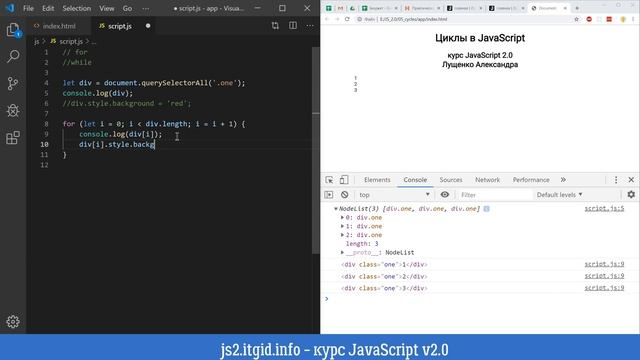Switch to the Network tab
Viewport: 640px width, 360px height.
487,180
